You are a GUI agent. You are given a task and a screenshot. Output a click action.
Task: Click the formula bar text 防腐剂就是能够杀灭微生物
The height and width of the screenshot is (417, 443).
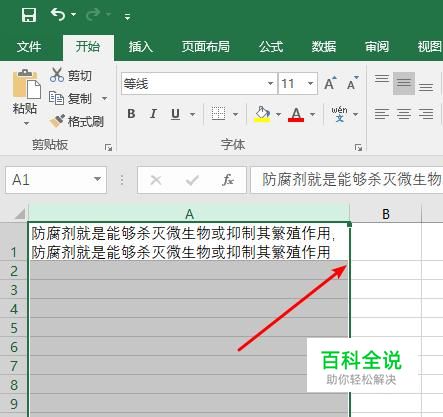click(x=352, y=180)
